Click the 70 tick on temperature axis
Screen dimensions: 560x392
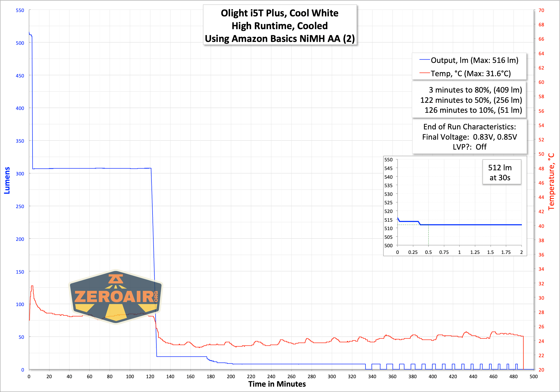point(541,10)
